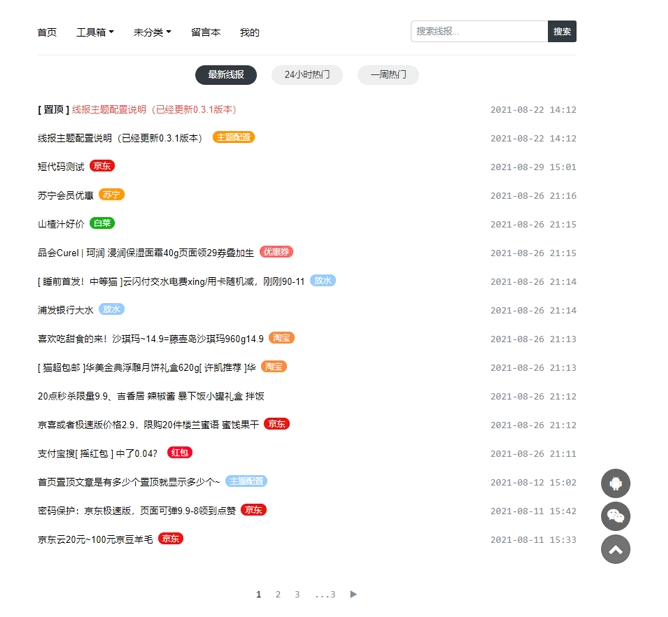The height and width of the screenshot is (617, 668).
Task: Go to next page via arrow icon
Action: click(353, 594)
